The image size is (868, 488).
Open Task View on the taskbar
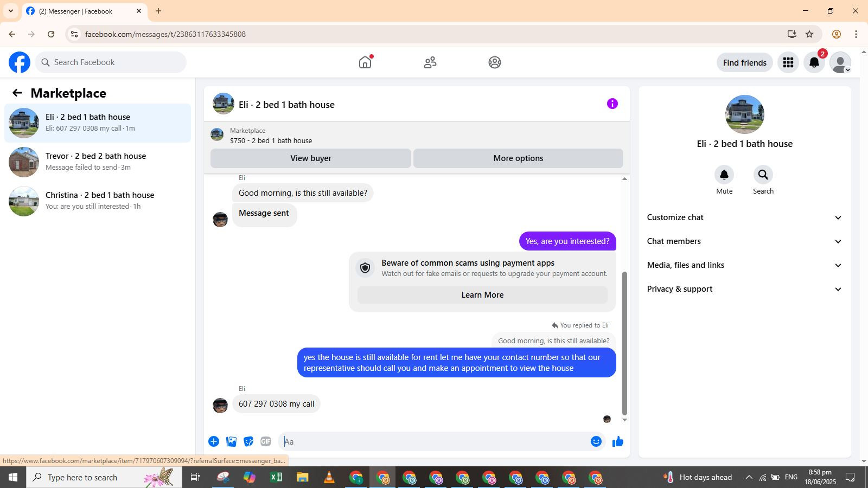[195, 477]
